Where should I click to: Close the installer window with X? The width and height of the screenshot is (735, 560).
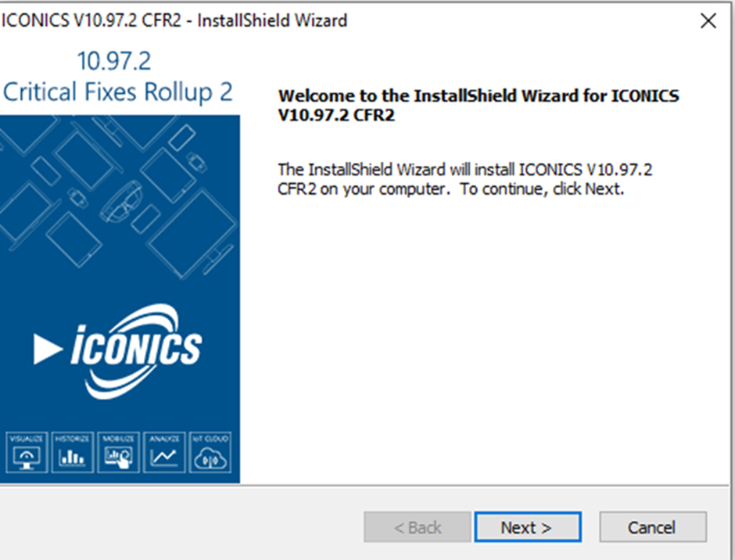coord(708,20)
